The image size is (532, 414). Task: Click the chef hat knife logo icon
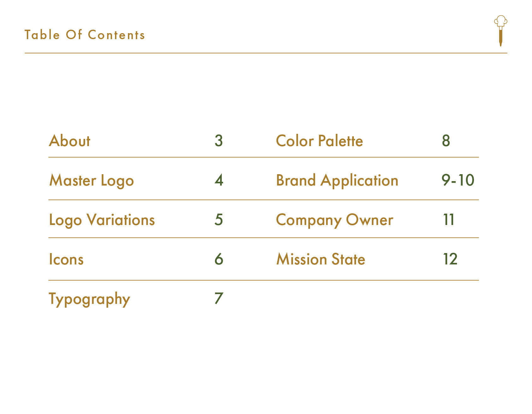(500, 31)
